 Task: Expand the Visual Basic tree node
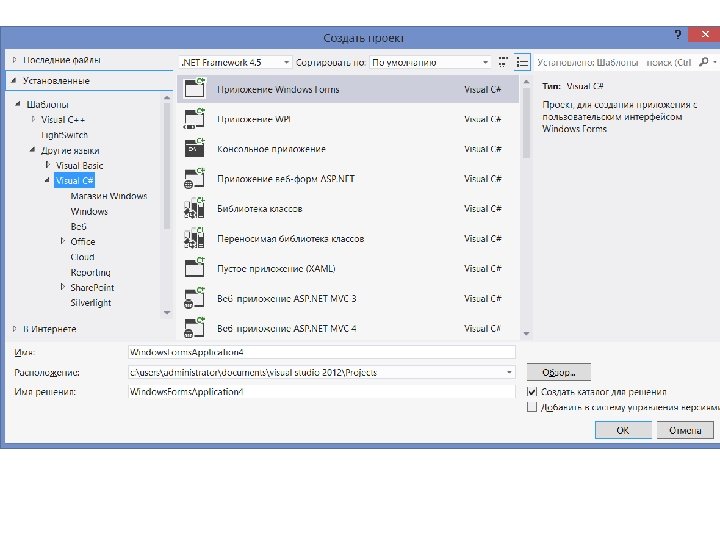pyautogui.click(x=48, y=165)
